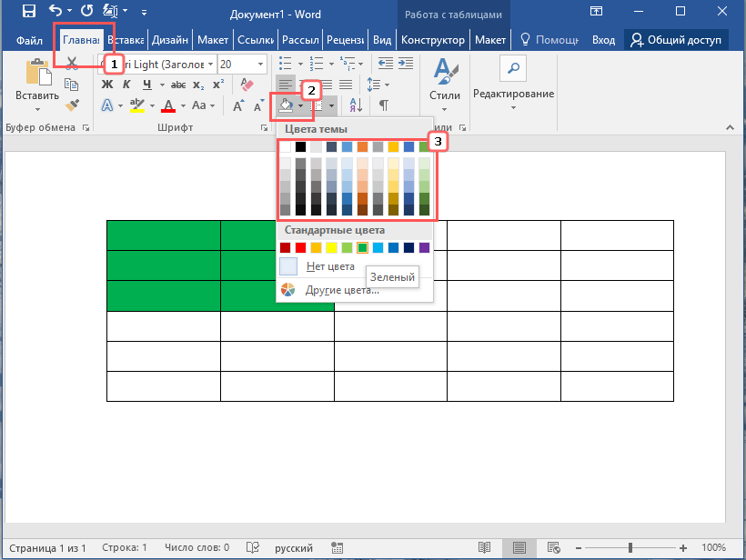Click the zoom slider in status bar
The width and height of the screenshot is (746, 560).
(630, 548)
